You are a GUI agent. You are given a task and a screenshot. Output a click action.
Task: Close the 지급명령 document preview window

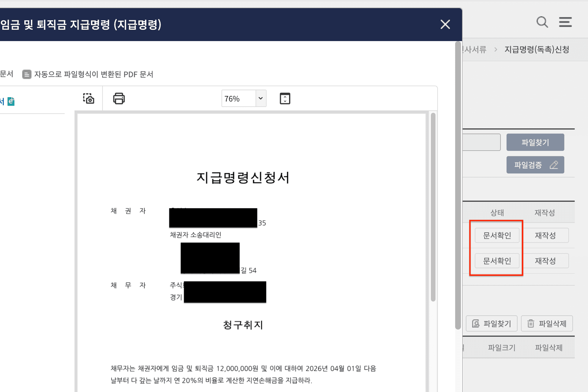click(445, 24)
